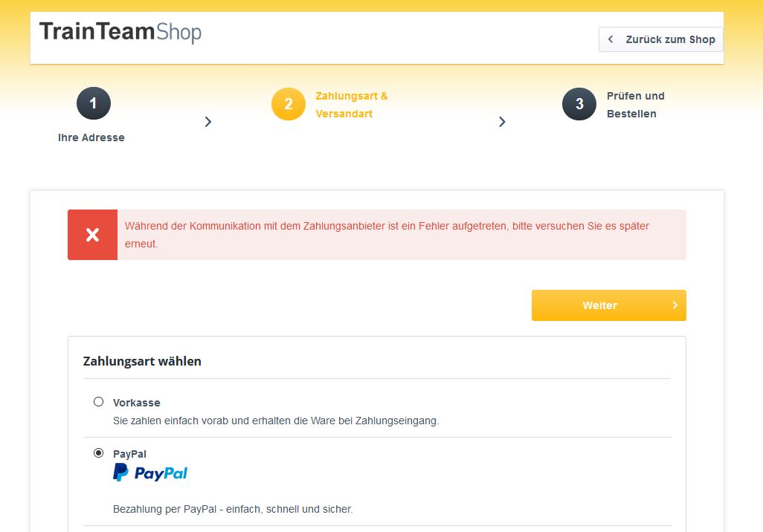Click the Weiter button

[x=609, y=305]
